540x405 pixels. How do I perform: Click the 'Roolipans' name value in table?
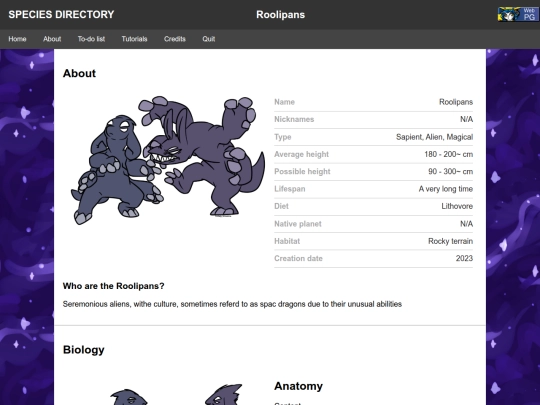coord(456,102)
